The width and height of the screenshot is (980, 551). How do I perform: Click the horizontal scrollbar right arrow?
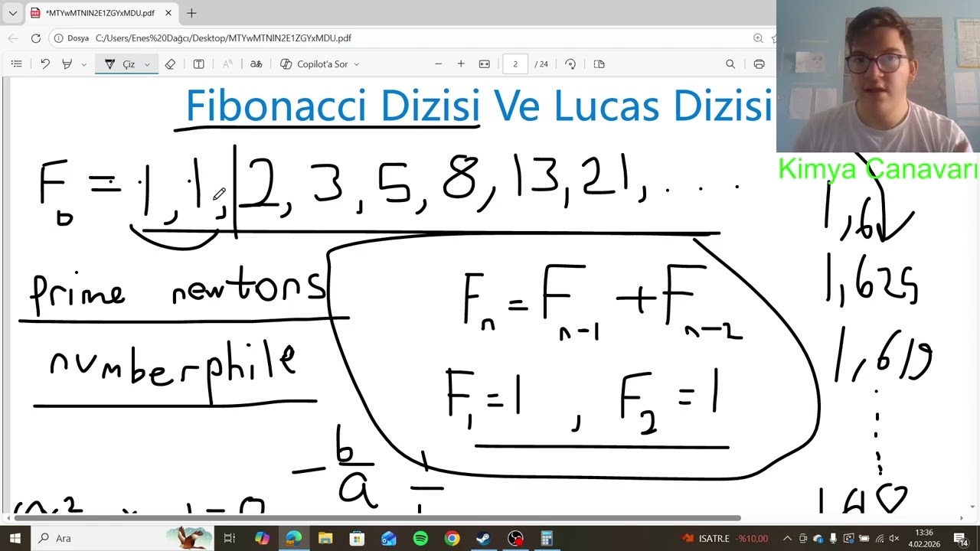point(961,518)
